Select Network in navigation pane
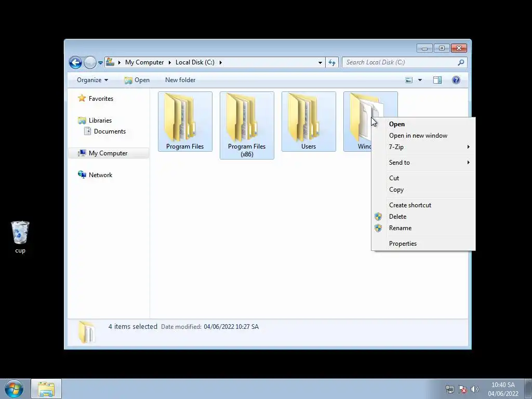 (100, 175)
